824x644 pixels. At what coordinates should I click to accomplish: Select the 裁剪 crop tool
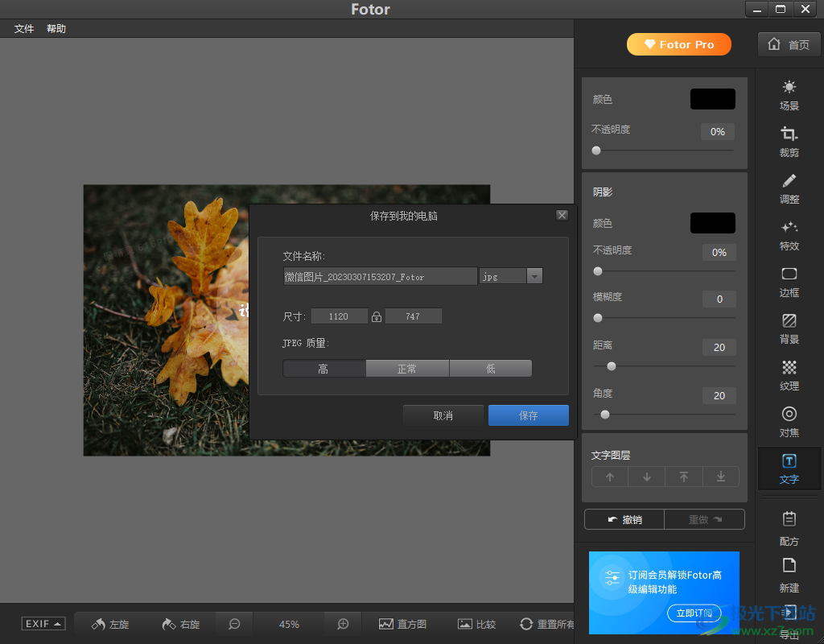pos(789,141)
